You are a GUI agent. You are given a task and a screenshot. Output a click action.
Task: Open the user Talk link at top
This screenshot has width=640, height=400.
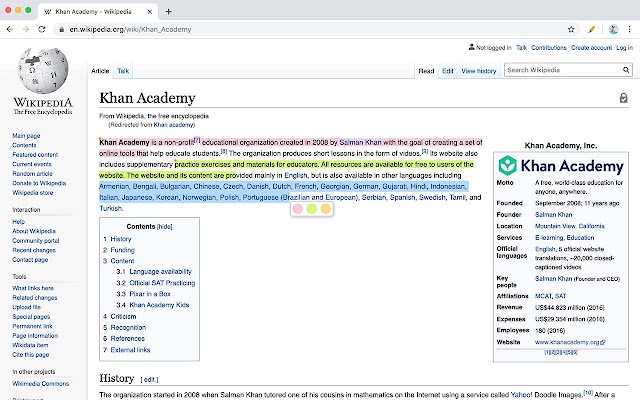click(x=521, y=48)
